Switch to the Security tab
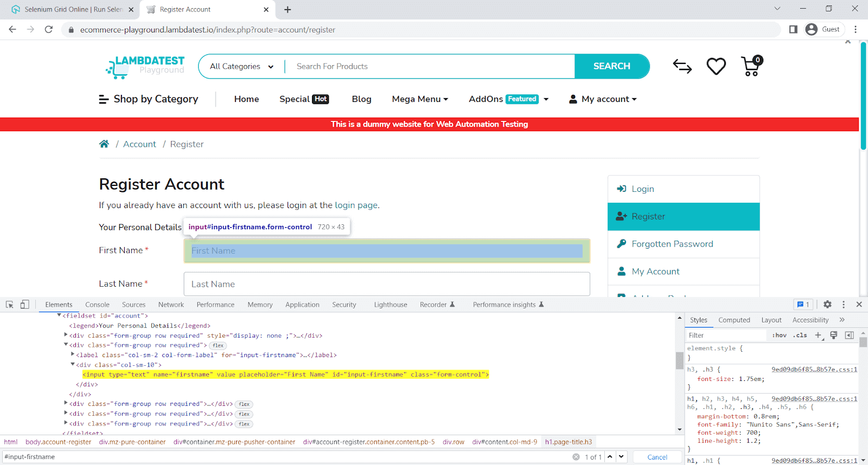This screenshot has height=465, width=868. pos(344,305)
